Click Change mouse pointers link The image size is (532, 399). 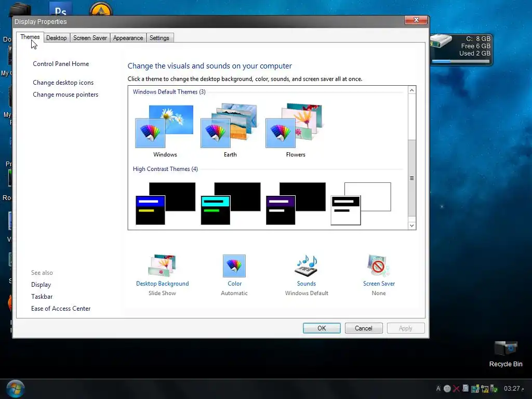[x=65, y=95]
